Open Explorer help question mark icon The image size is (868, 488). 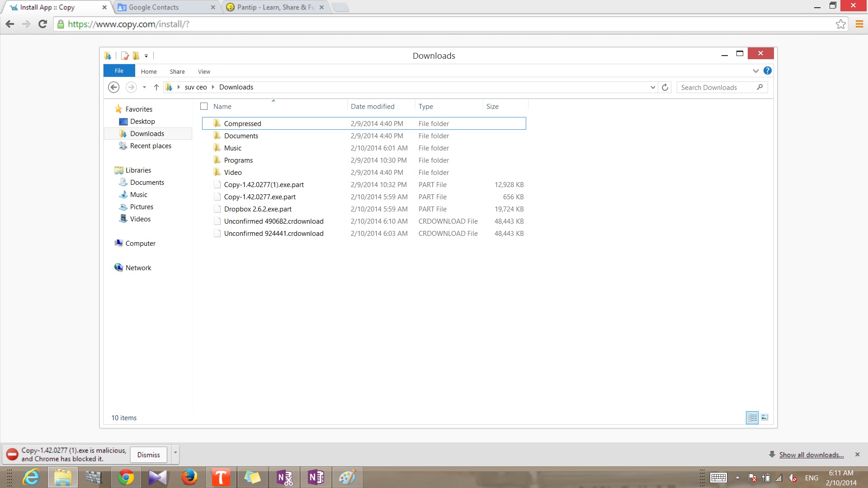(767, 71)
